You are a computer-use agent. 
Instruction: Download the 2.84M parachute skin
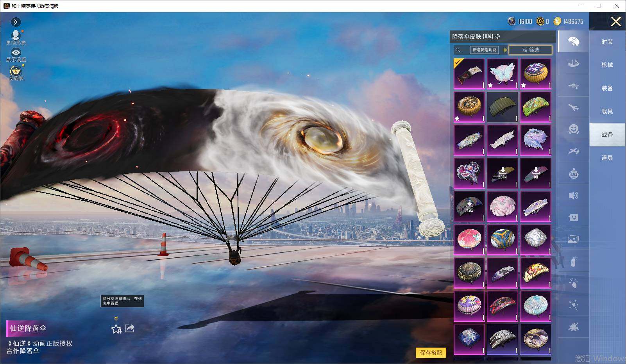tap(503, 173)
